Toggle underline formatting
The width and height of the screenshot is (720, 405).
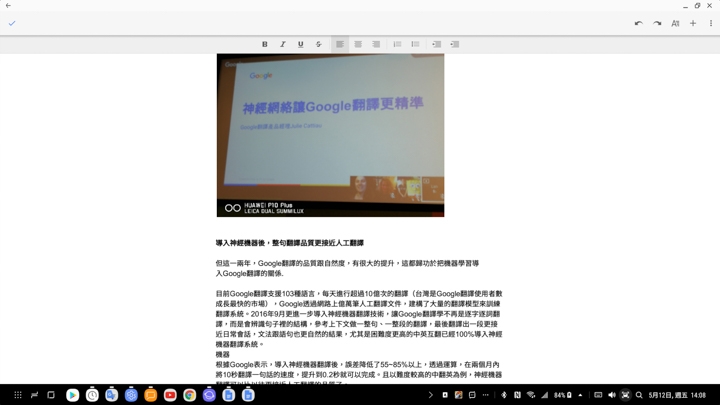click(x=300, y=44)
